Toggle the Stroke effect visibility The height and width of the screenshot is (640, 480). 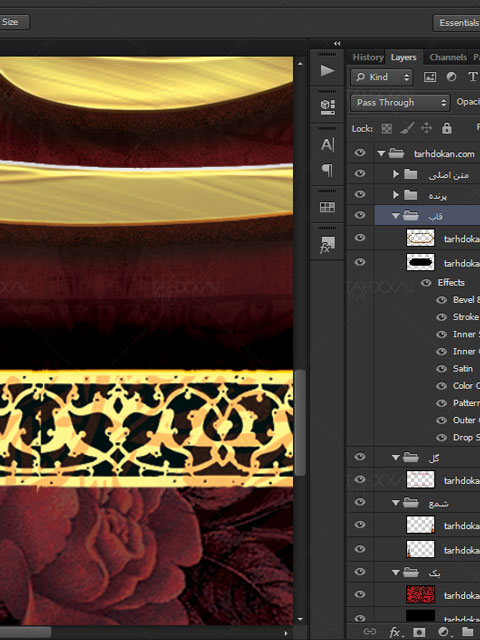point(441,317)
